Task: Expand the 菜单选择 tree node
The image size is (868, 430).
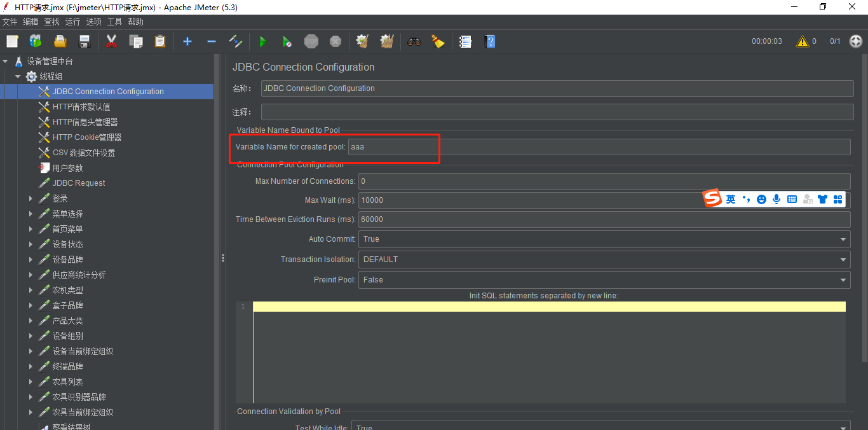Action: tap(31, 214)
